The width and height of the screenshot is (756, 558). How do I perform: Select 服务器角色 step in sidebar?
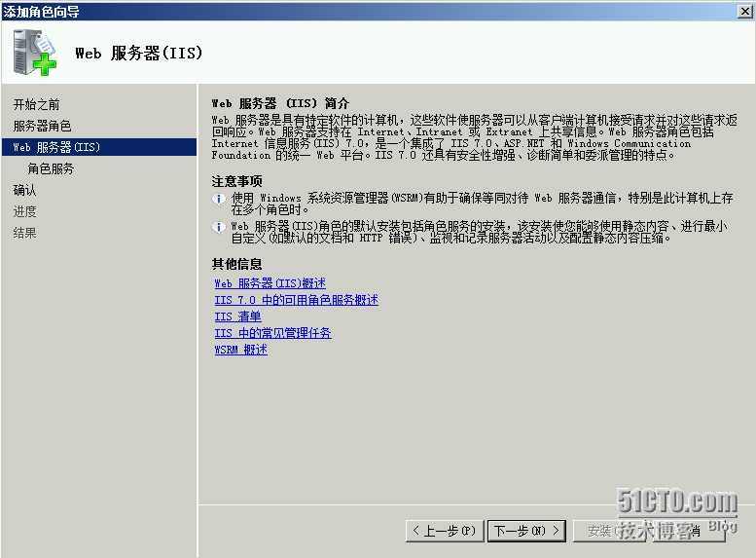pos(43,126)
